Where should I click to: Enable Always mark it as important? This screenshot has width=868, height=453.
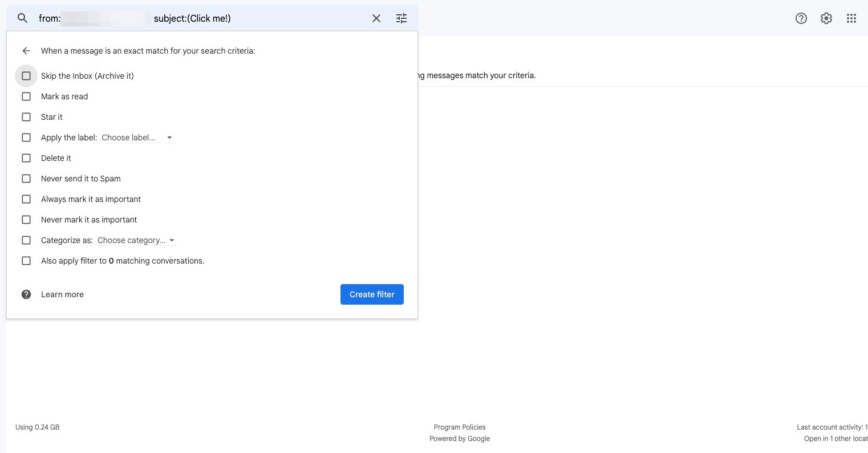(x=26, y=199)
